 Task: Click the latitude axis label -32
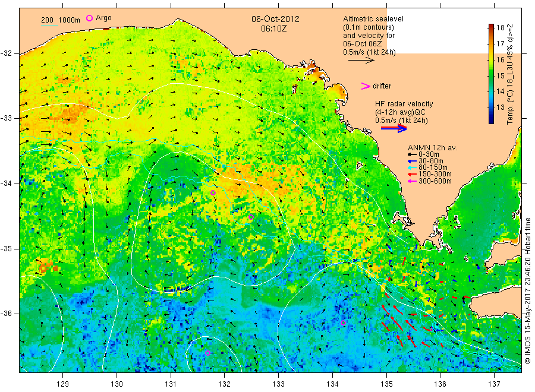[6, 53]
